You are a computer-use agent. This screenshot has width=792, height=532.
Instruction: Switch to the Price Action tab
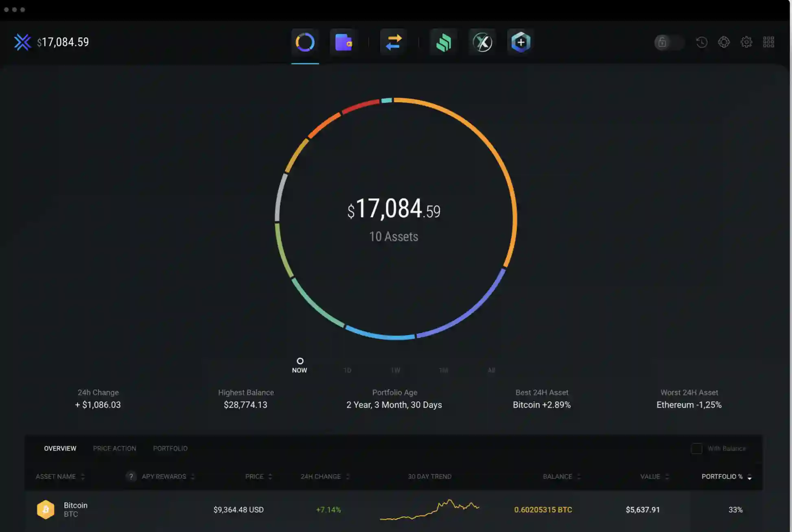(x=114, y=448)
